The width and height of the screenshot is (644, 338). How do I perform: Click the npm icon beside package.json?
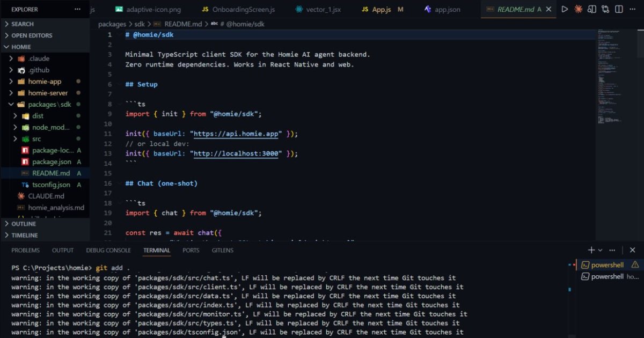pos(25,162)
